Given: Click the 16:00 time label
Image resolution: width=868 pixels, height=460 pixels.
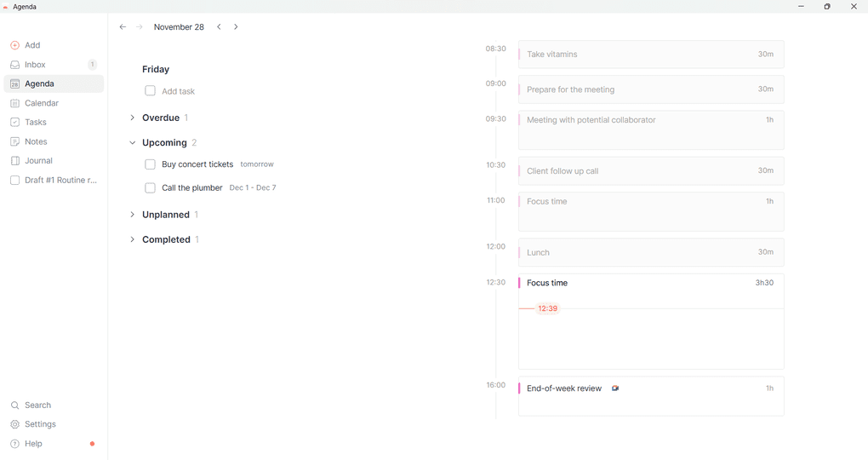Looking at the screenshot, I should coord(496,385).
